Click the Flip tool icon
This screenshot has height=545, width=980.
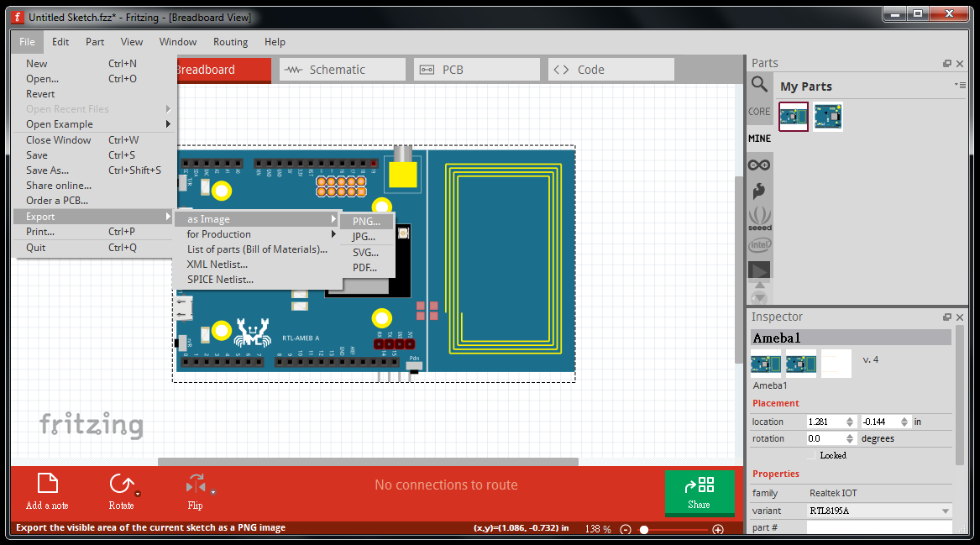pos(196,484)
